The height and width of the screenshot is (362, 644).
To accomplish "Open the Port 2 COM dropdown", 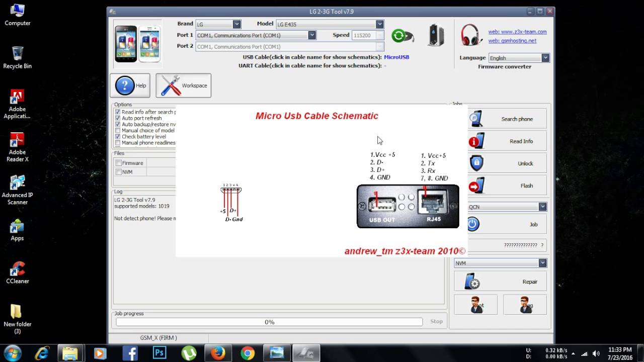I will [x=380, y=46].
